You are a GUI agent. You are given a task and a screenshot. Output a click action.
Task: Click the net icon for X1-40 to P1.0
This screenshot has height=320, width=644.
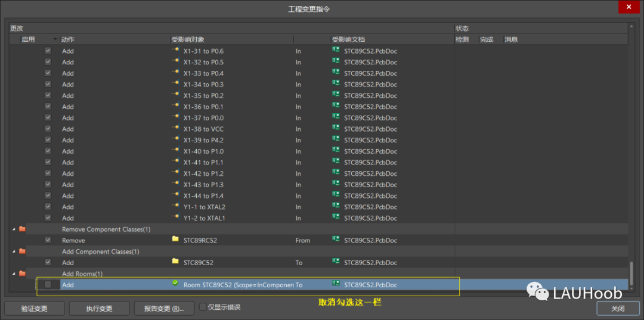click(x=175, y=151)
